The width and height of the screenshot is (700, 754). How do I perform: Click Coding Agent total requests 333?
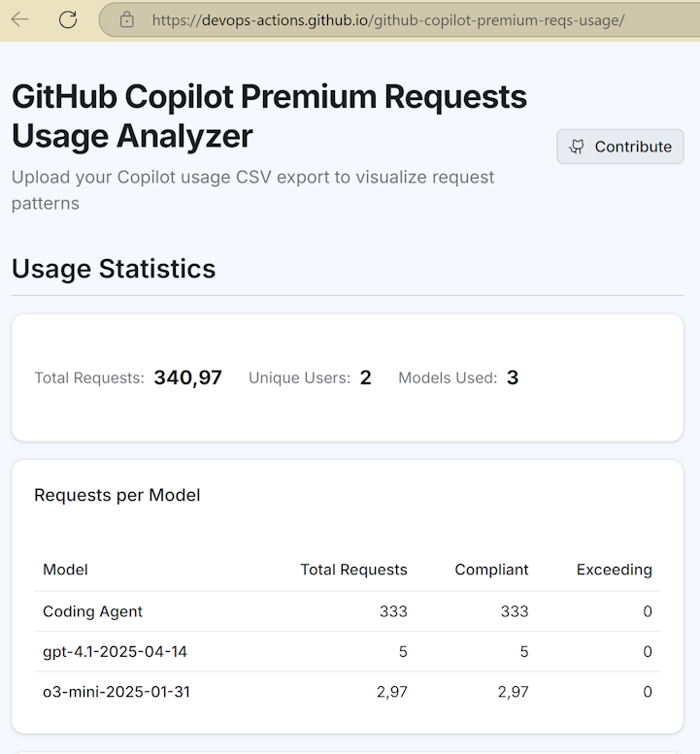tap(393, 611)
